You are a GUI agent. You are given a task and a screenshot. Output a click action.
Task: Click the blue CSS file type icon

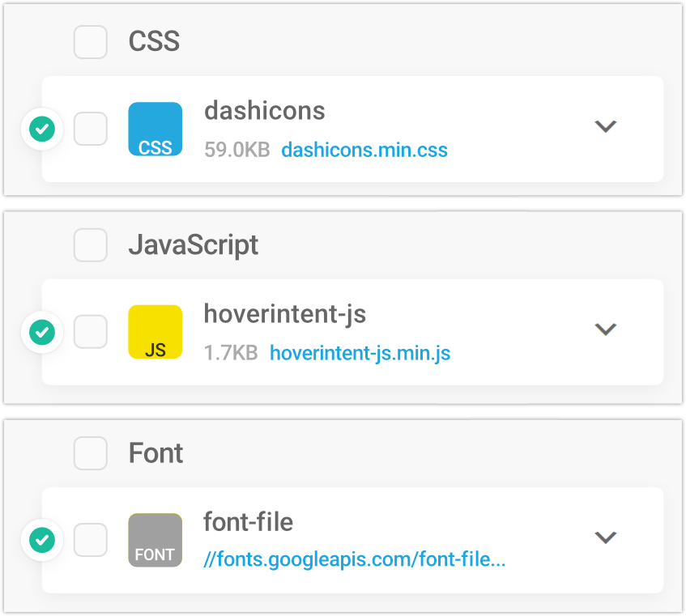tap(155, 129)
